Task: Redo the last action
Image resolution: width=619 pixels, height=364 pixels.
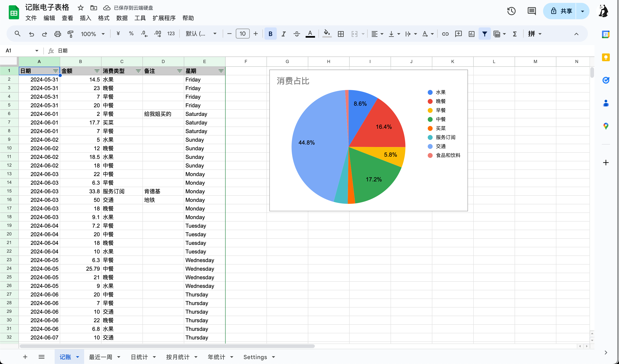Action: pos(44,34)
